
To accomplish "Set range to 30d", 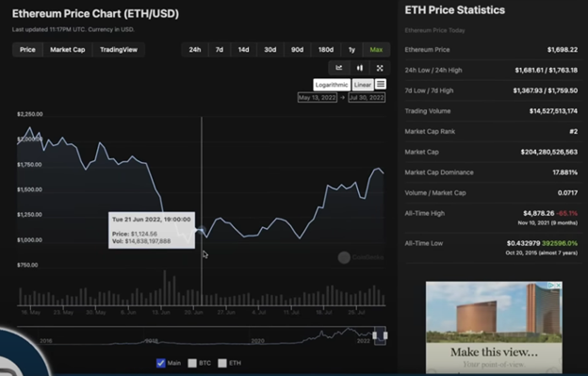I will point(270,50).
